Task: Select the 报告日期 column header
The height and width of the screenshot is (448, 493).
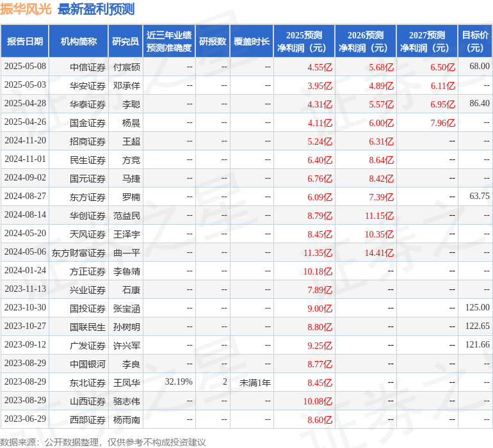Action: pyautogui.click(x=24, y=41)
